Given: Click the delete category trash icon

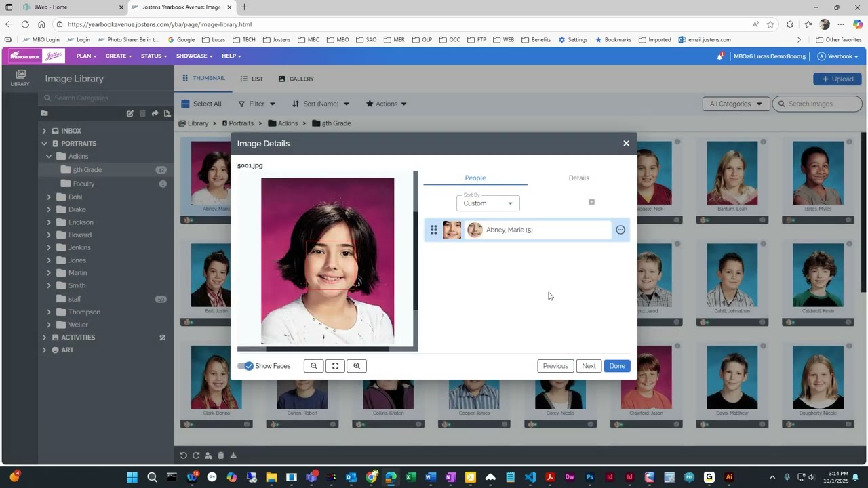Looking at the screenshot, I should click(142, 113).
